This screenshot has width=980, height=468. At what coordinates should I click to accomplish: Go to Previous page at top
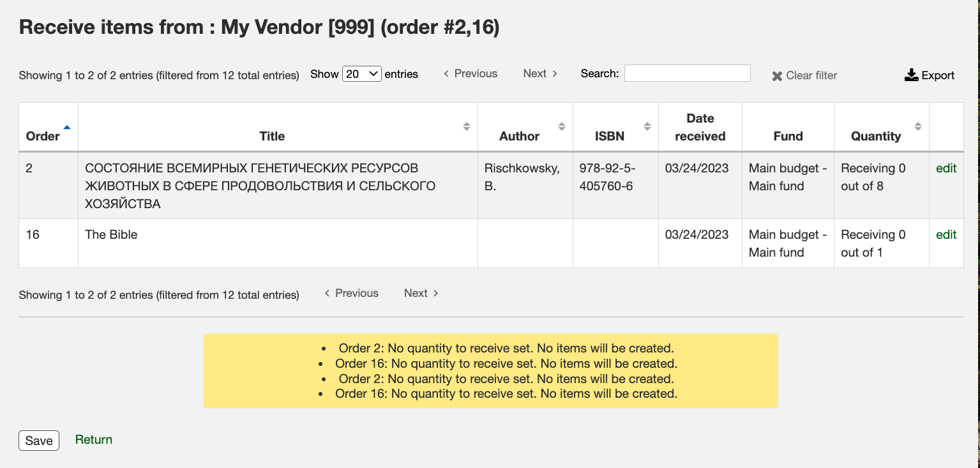[471, 73]
